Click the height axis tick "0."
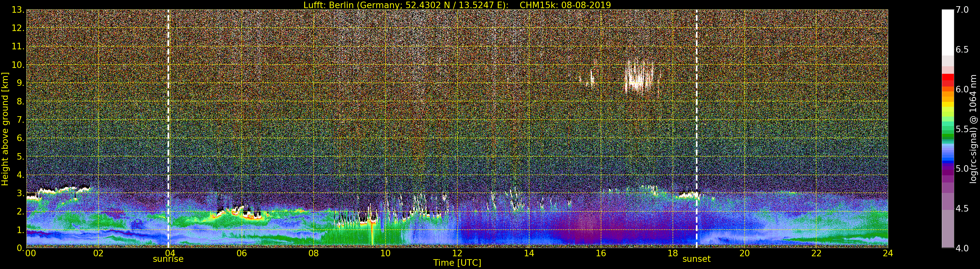 pos(20,248)
